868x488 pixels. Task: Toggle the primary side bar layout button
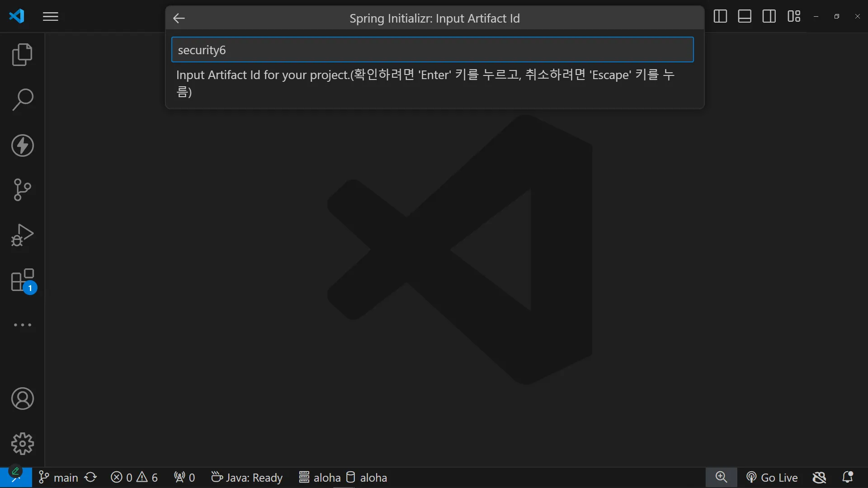point(720,17)
